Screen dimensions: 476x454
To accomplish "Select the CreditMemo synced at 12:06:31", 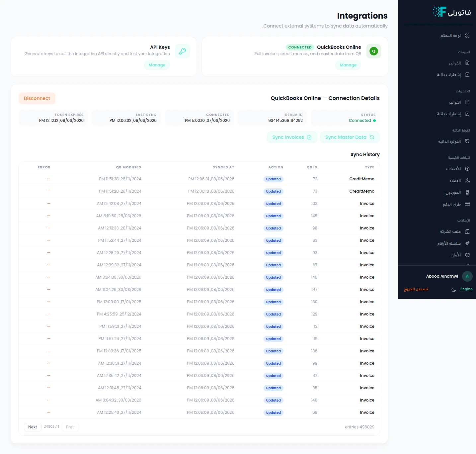I will (199, 179).
